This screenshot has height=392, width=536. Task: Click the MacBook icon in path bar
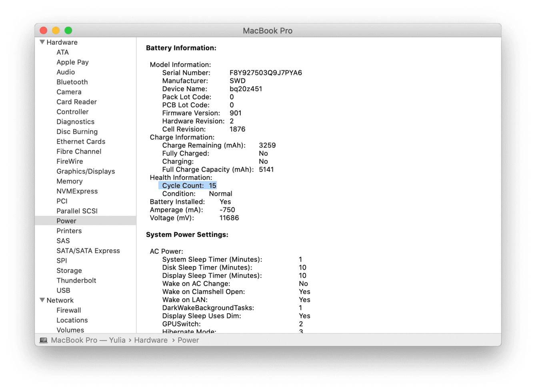[x=44, y=340]
